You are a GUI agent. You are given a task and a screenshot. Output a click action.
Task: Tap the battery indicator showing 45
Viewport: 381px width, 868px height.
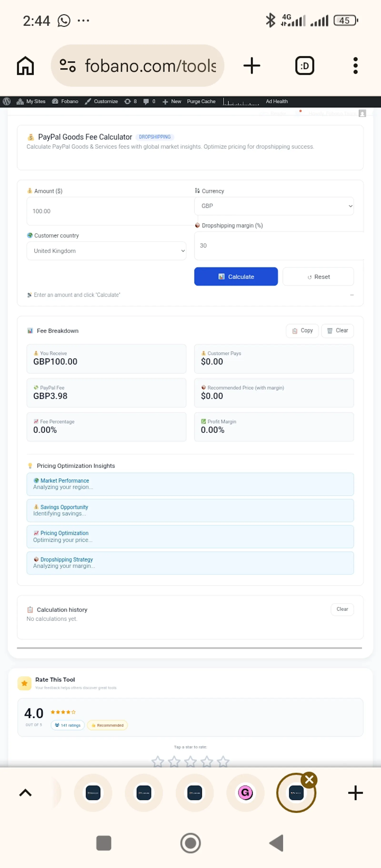pyautogui.click(x=345, y=20)
